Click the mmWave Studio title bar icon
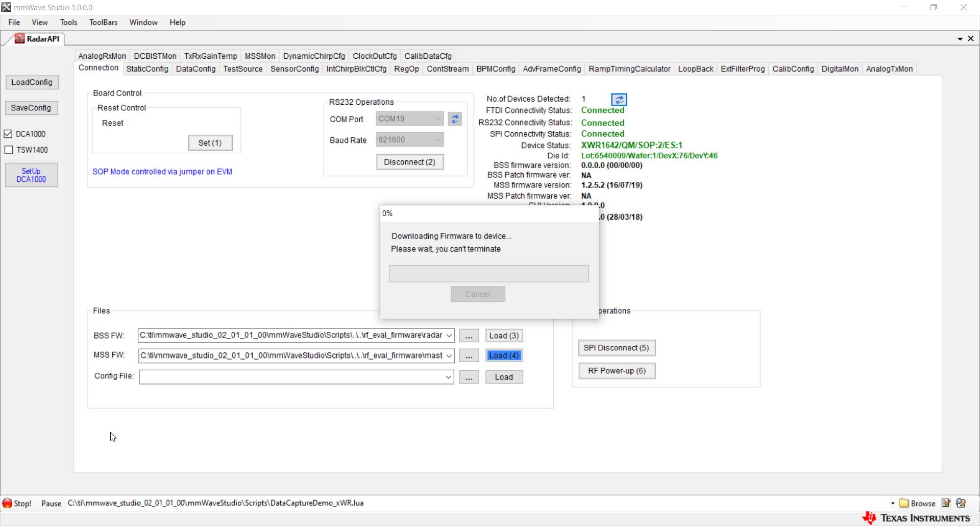 coord(6,7)
